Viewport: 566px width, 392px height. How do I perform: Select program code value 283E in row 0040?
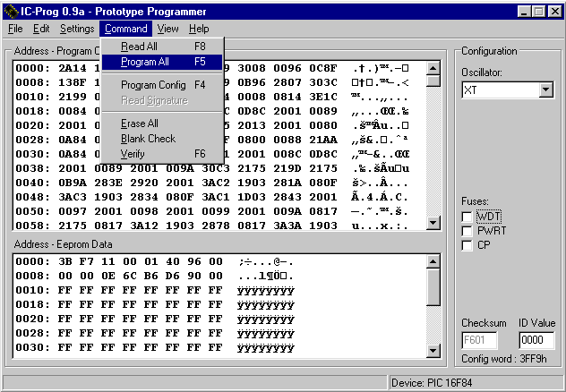click(108, 183)
